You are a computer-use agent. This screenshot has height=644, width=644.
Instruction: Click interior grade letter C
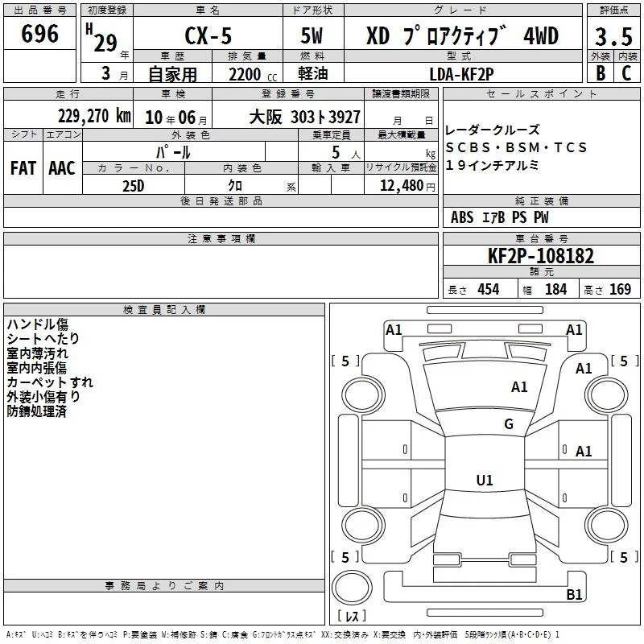pos(627,73)
